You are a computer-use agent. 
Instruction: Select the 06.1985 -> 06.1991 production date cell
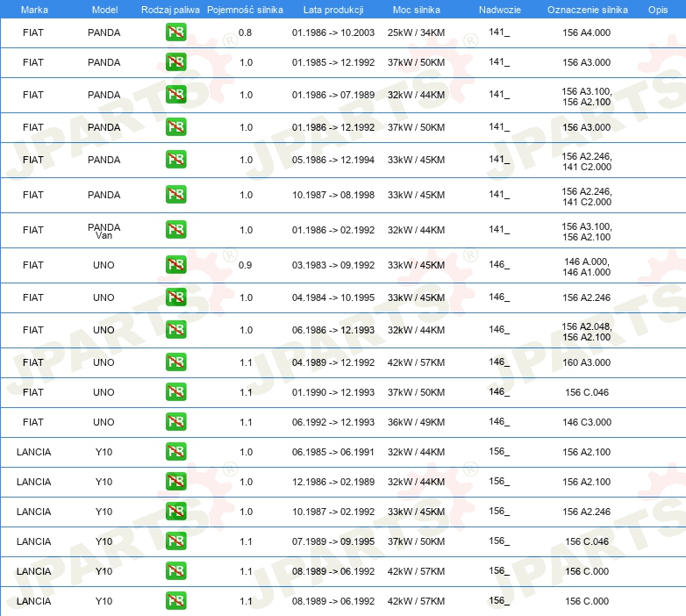[x=333, y=453]
